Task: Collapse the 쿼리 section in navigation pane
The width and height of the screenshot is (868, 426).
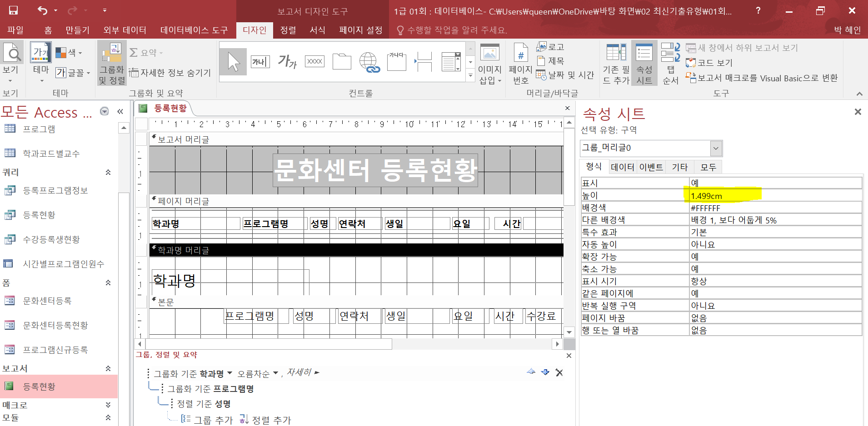Action: pos(108,172)
